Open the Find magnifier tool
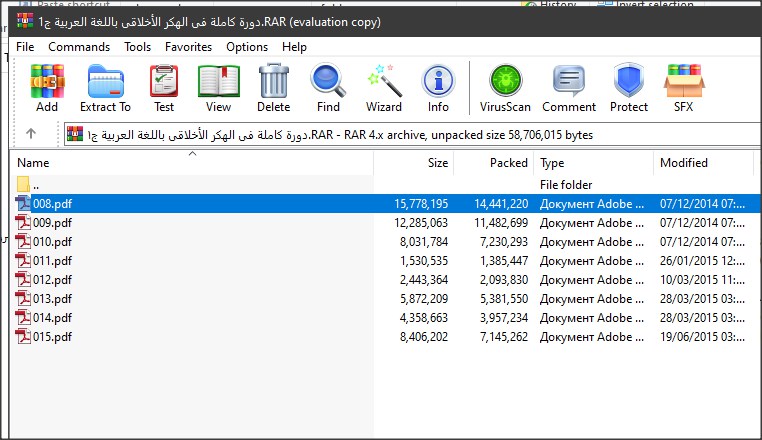Image resolution: width=762 pixels, height=440 pixels. [x=328, y=81]
